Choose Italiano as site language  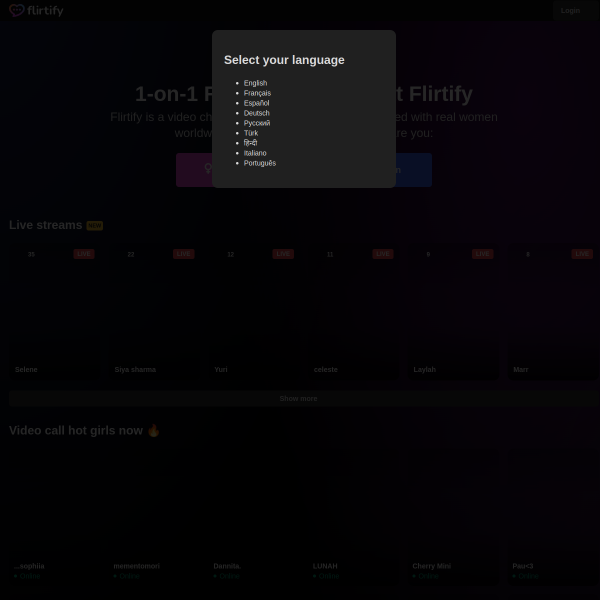click(255, 153)
